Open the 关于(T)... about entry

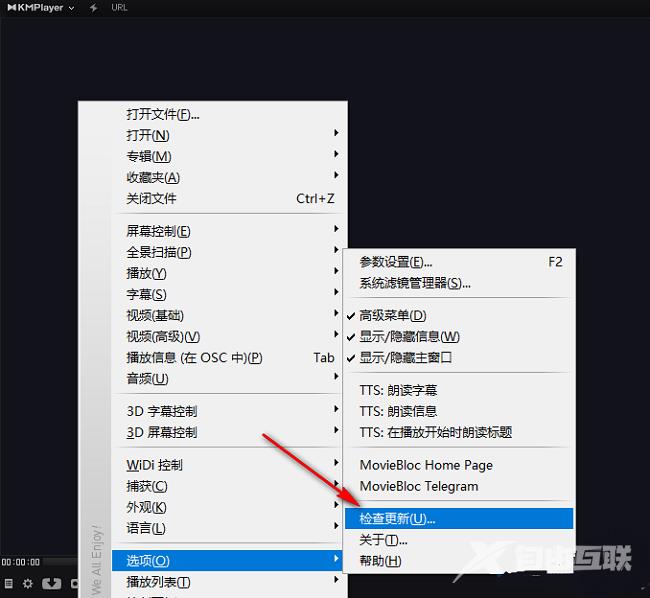click(459, 540)
